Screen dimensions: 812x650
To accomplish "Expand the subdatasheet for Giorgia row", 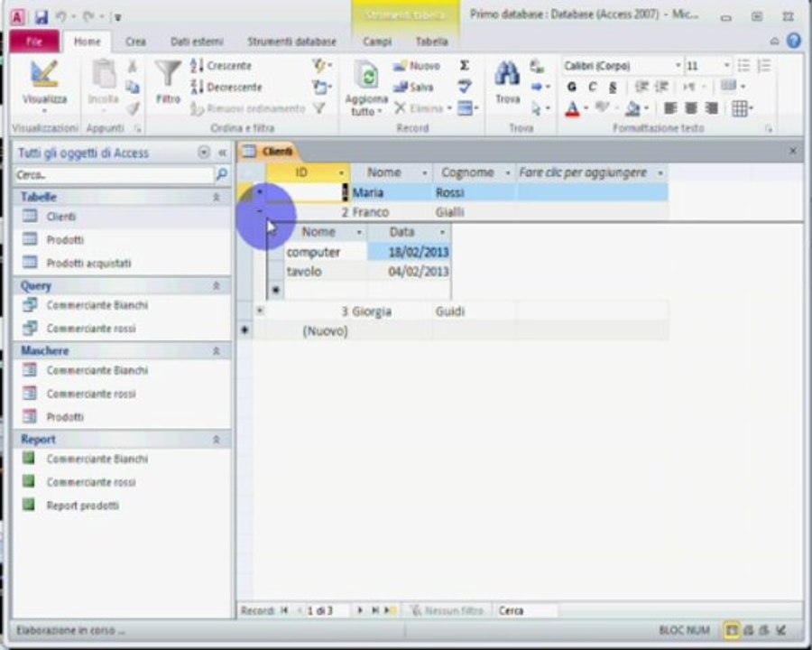I will (x=260, y=311).
